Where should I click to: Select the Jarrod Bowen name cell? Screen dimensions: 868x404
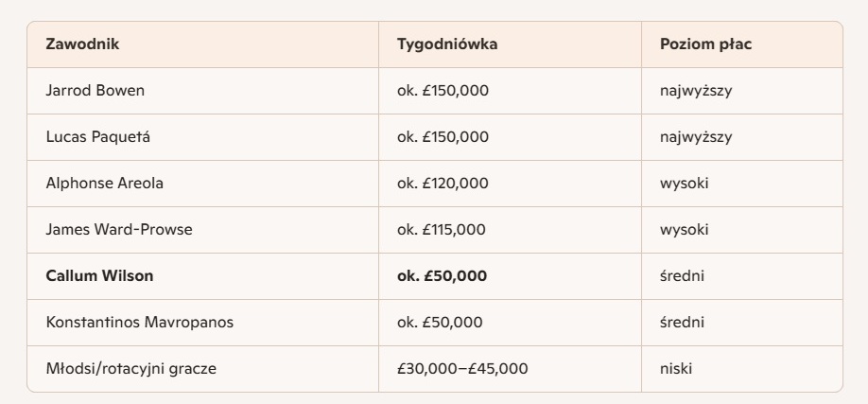tap(95, 91)
